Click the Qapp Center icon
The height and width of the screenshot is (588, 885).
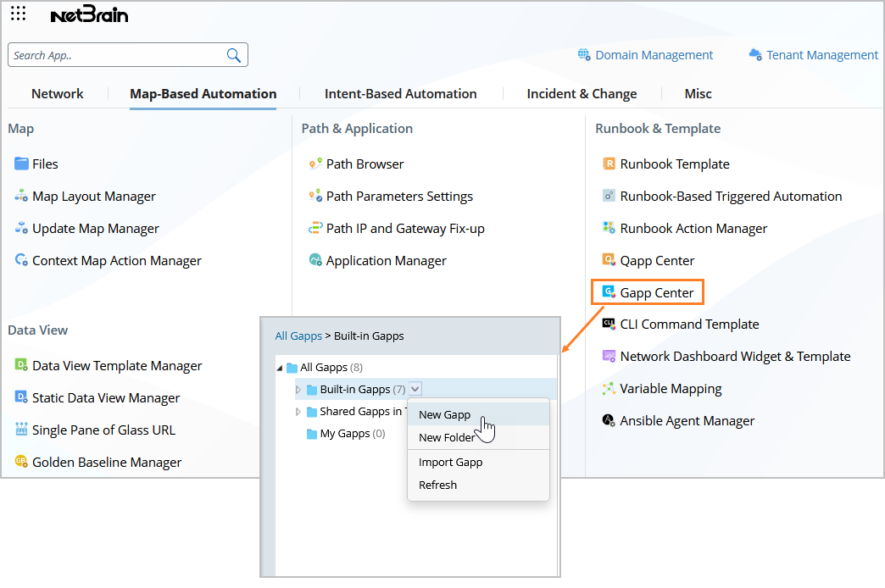(608, 260)
